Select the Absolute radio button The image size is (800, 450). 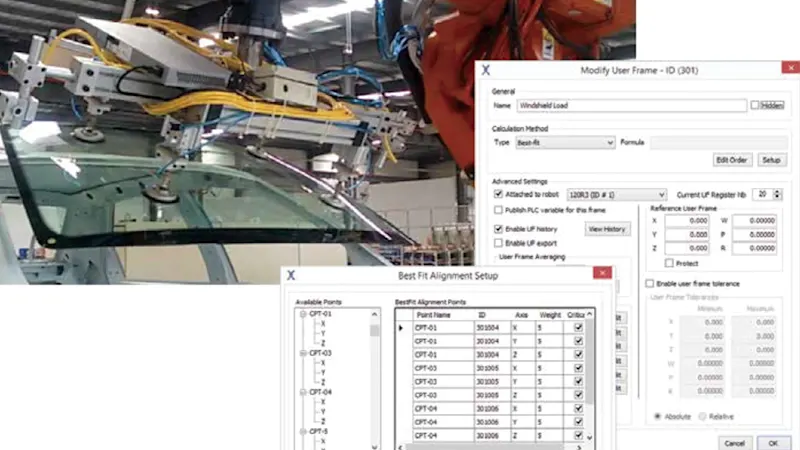click(658, 416)
